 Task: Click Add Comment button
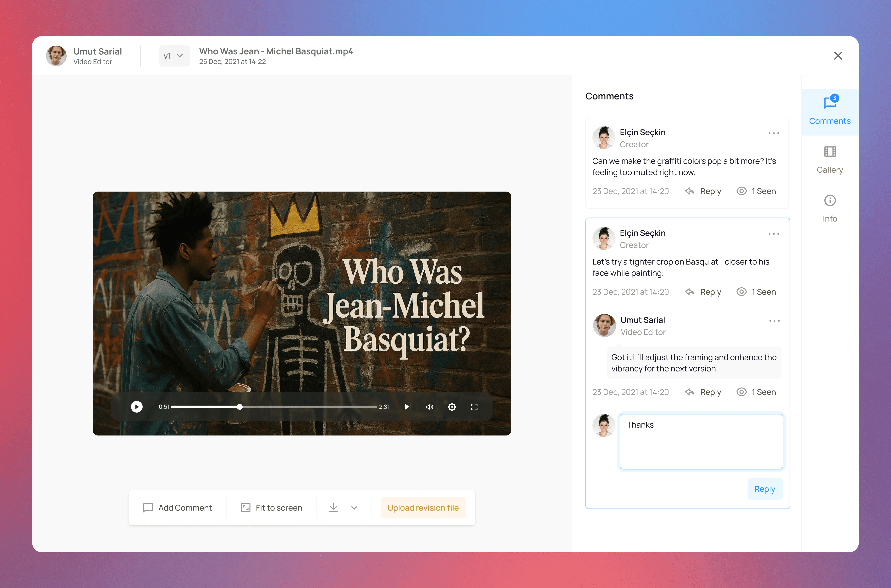(x=178, y=508)
